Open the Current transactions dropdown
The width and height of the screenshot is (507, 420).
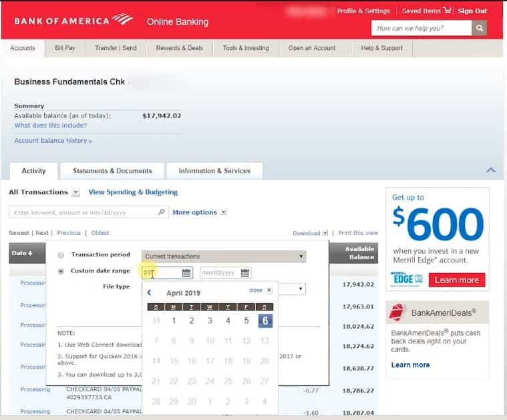point(224,256)
